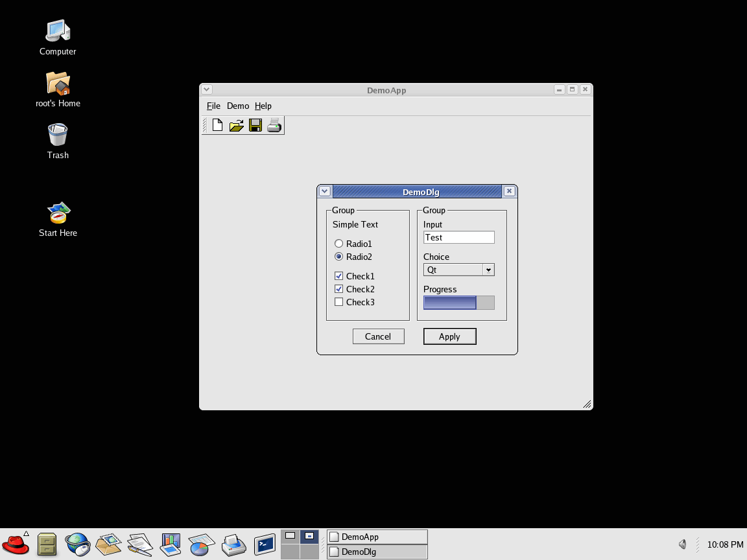Screen dimensions: 747x560
Task: Open the DemoApp window menu arrow
Action: [x=206, y=90]
